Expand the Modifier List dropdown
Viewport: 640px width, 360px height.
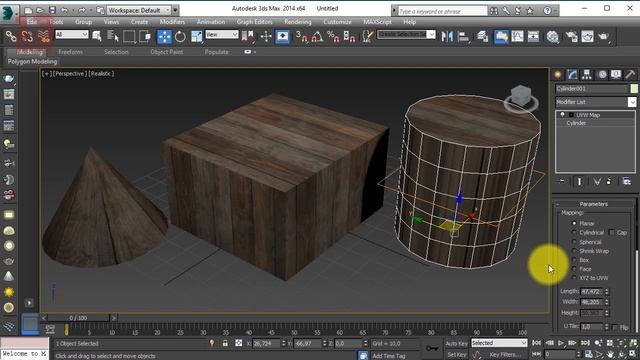[x=596, y=102]
